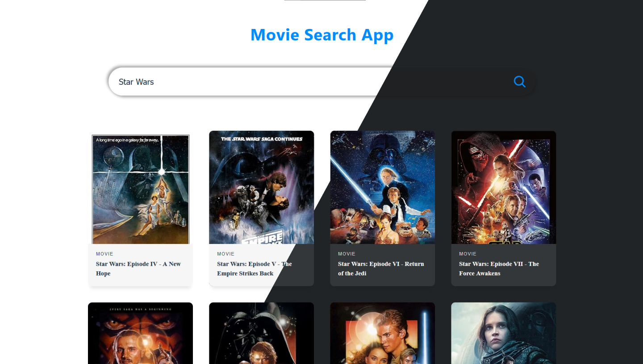This screenshot has width=643, height=364.
Task: Open the Darth Vader helmet poster in second row
Action: (x=261, y=333)
